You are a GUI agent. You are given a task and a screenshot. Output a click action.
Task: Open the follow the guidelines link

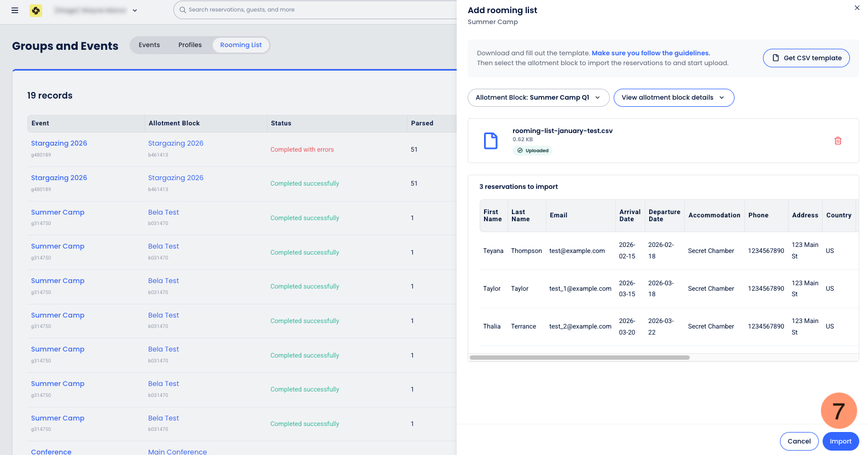650,53
